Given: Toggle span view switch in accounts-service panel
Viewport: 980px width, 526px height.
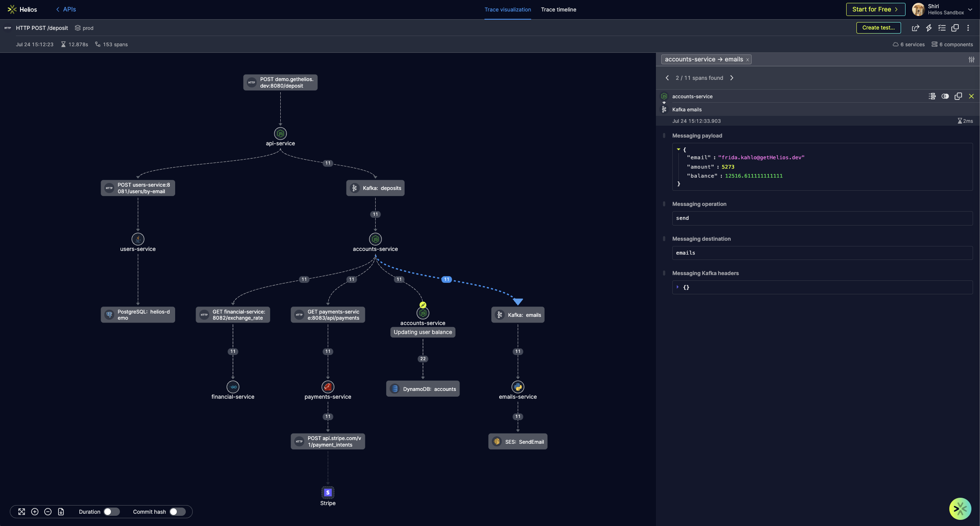Looking at the screenshot, I should 945,96.
